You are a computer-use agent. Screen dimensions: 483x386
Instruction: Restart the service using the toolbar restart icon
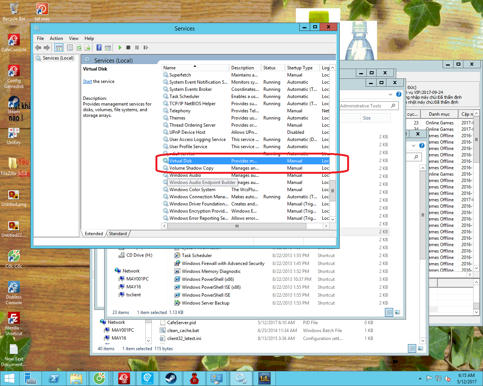[146, 48]
